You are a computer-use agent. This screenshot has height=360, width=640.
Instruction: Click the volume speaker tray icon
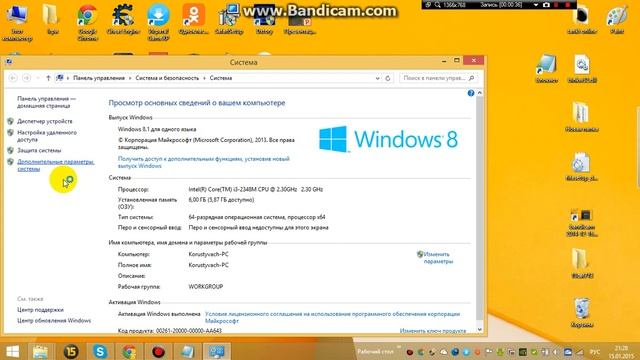click(x=556, y=352)
